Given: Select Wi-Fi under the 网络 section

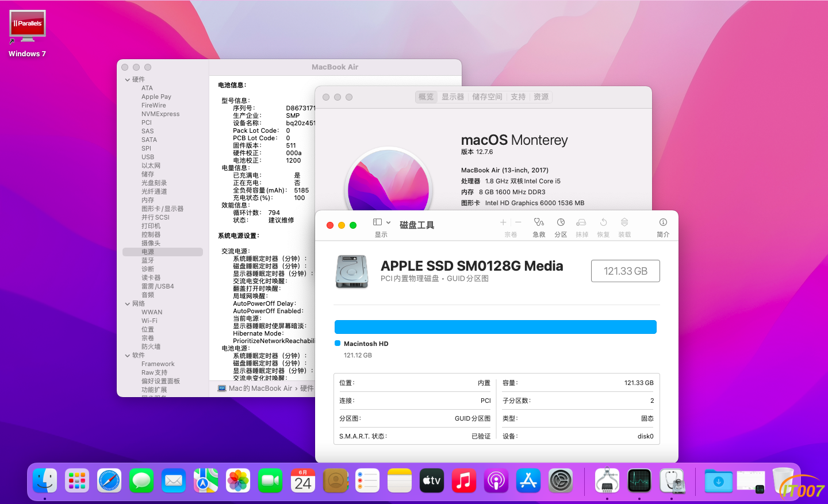Looking at the screenshot, I should 149,321.
